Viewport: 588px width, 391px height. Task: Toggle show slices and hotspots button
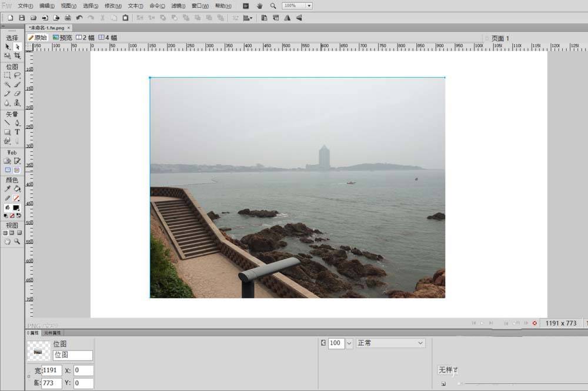tap(17, 170)
